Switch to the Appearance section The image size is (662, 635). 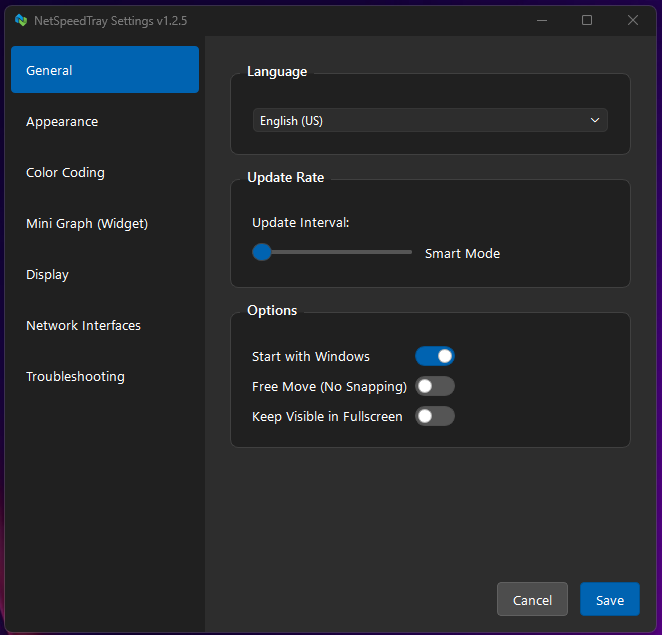pos(105,122)
